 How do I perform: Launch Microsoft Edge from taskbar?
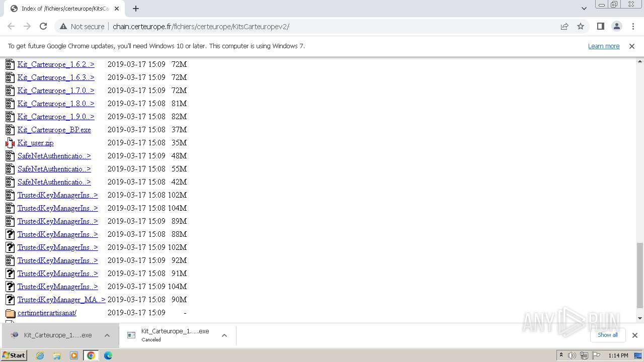108,355
